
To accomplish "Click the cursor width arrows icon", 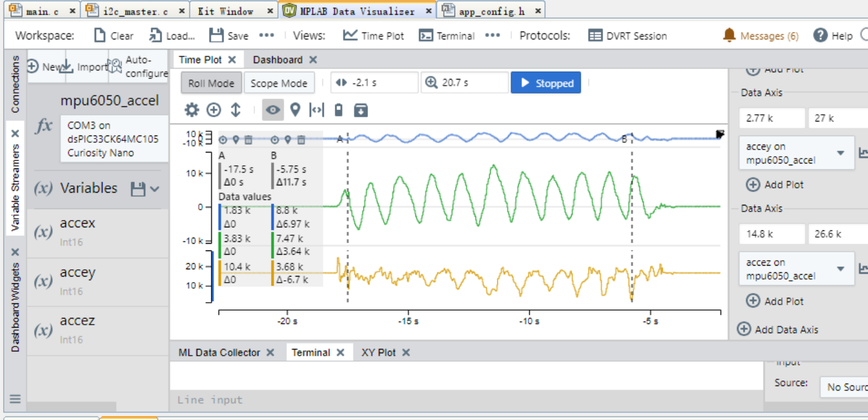I will tap(316, 109).
